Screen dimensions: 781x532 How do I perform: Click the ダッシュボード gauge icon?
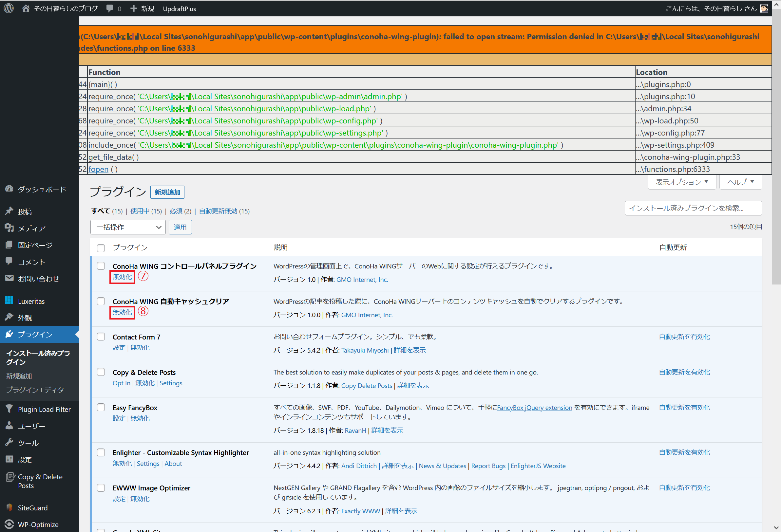click(x=9, y=189)
